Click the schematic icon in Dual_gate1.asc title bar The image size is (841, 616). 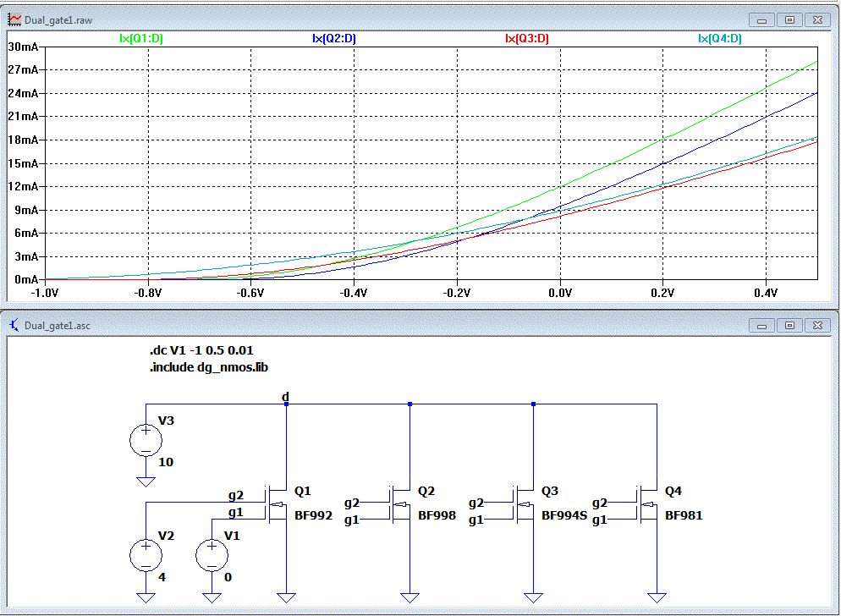14,325
